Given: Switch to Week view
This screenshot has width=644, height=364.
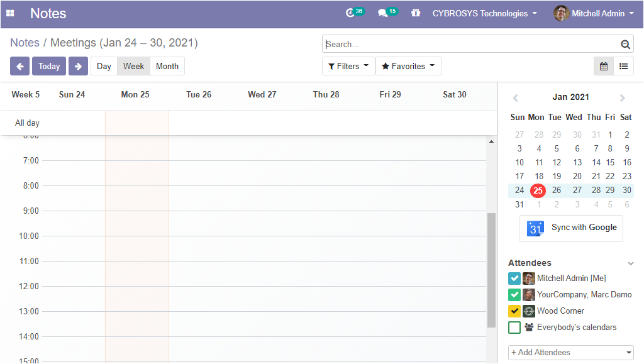Looking at the screenshot, I should click(x=133, y=66).
